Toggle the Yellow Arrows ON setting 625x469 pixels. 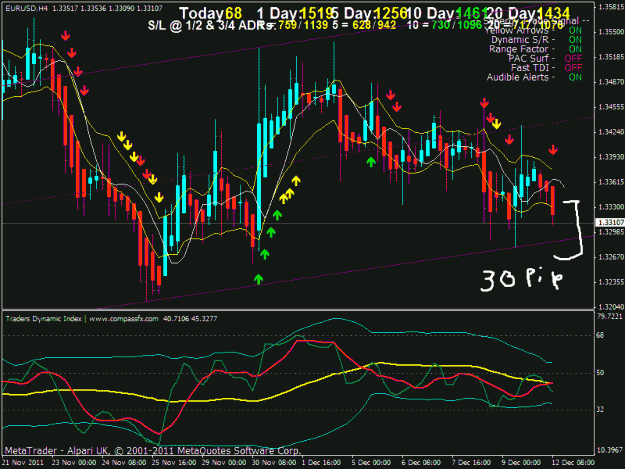[x=575, y=31]
